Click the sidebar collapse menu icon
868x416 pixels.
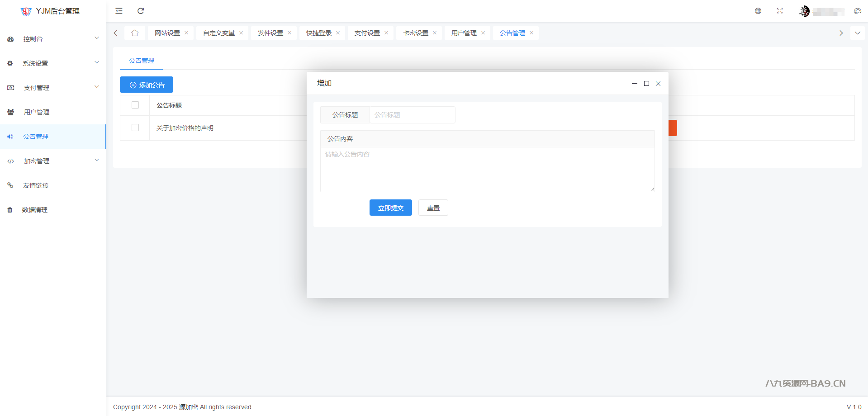point(119,11)
